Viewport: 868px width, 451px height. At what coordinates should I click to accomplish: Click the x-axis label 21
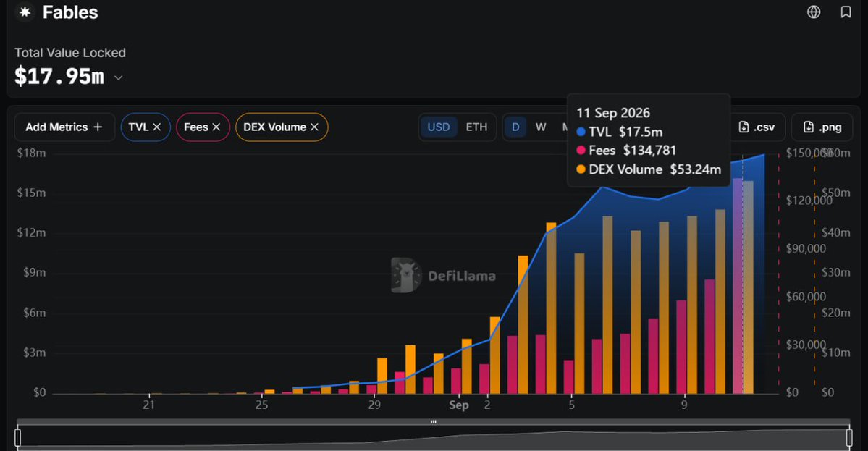(149, 405)
